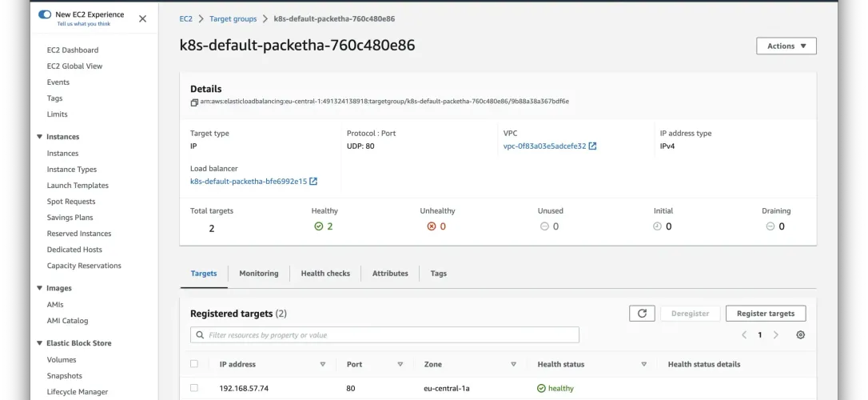
Task: Open Limits in sidebar
Action: pyautogui.click(x=57, y=114)
